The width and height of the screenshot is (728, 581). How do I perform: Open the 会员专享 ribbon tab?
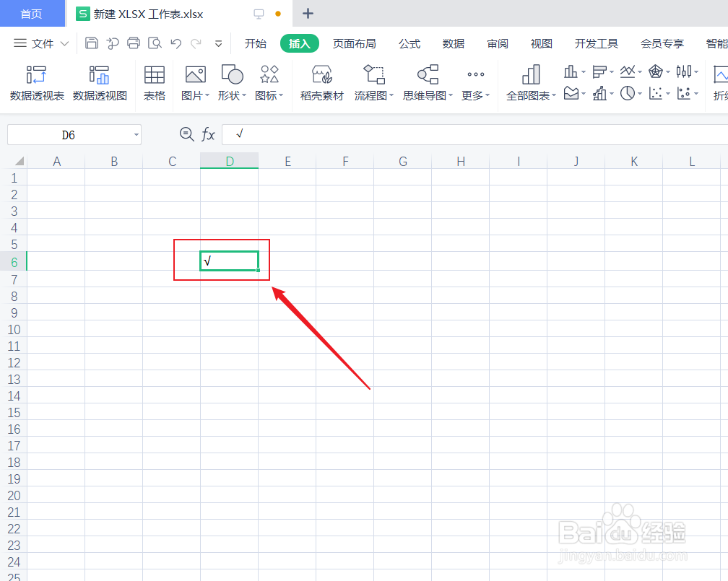[x=662, y=43]
